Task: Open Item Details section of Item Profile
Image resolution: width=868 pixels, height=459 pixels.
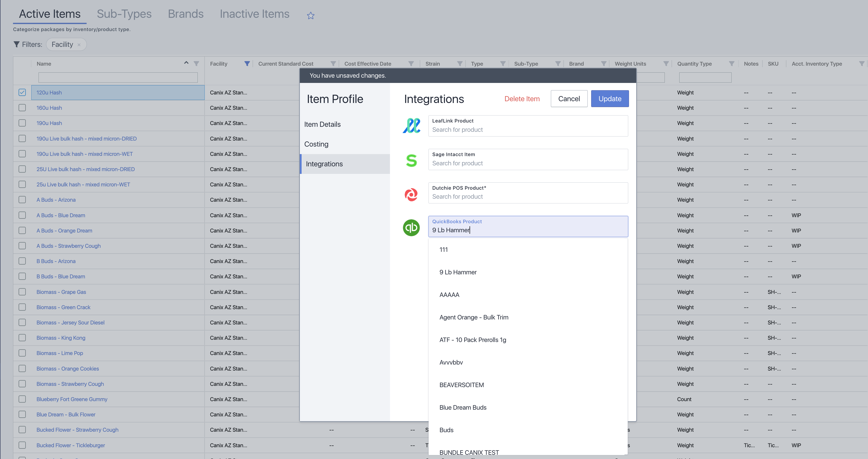Action: (345, 125)
